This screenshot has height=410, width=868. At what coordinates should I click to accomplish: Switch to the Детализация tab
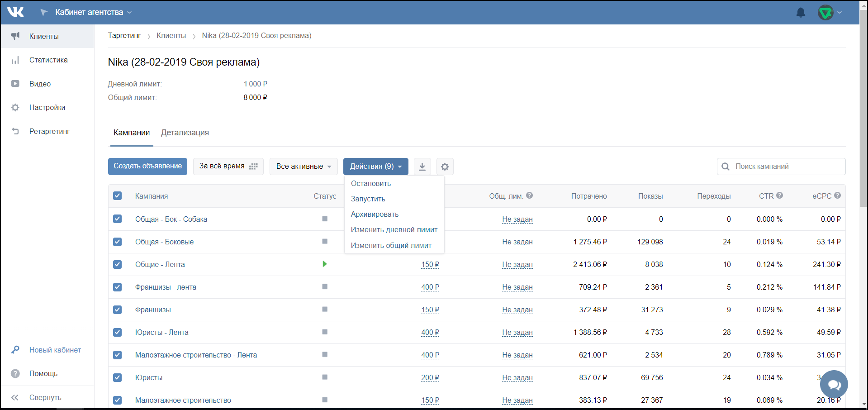click(x=185, y=133)
